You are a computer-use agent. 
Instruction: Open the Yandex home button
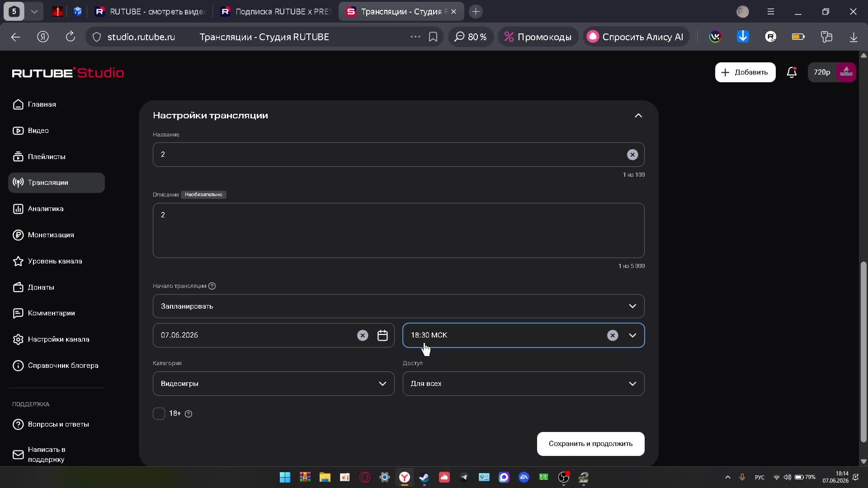[43, 37]
